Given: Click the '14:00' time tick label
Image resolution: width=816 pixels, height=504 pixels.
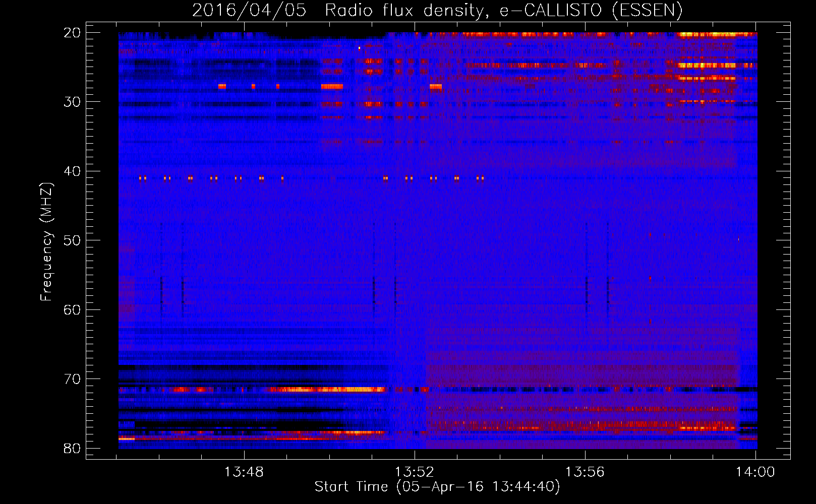Looking at the screenshot, I should [755, 472].
